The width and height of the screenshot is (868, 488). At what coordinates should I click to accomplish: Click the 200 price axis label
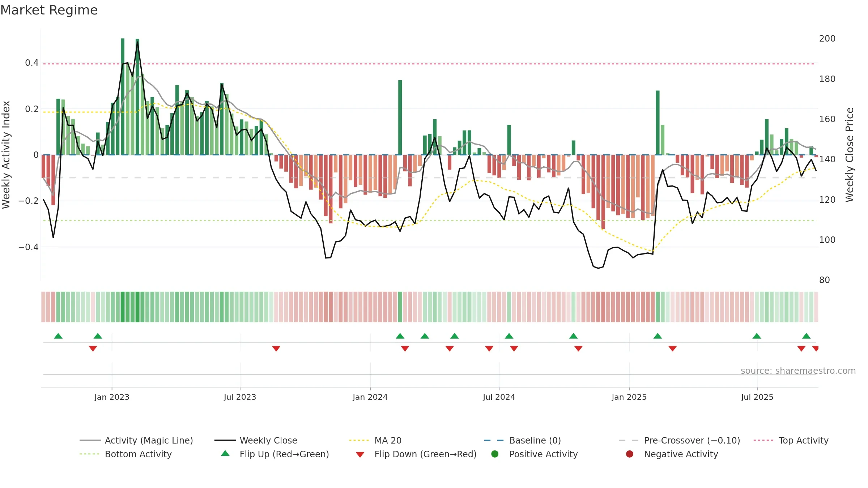coord(827,39)
